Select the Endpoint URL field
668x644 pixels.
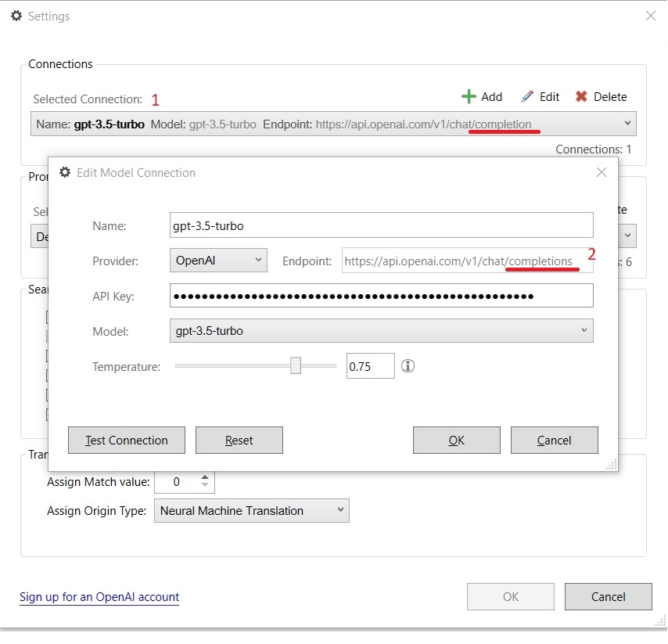coord(461,260)
